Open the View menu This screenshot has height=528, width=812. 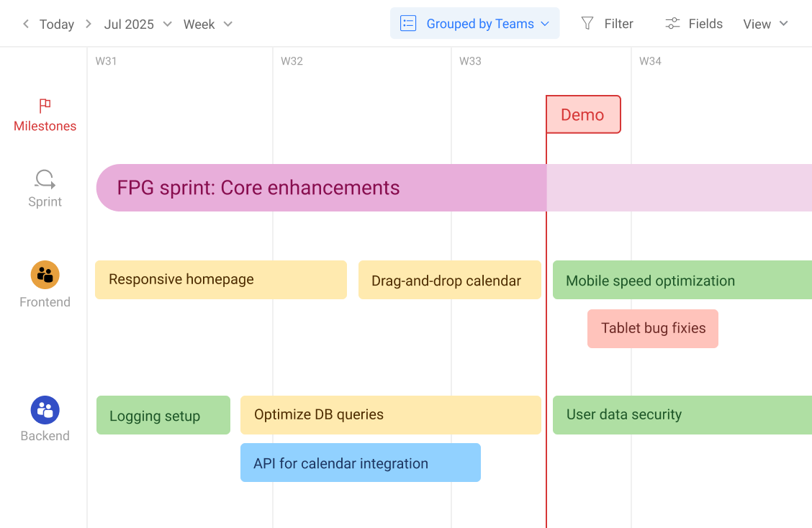click(765, 24)
